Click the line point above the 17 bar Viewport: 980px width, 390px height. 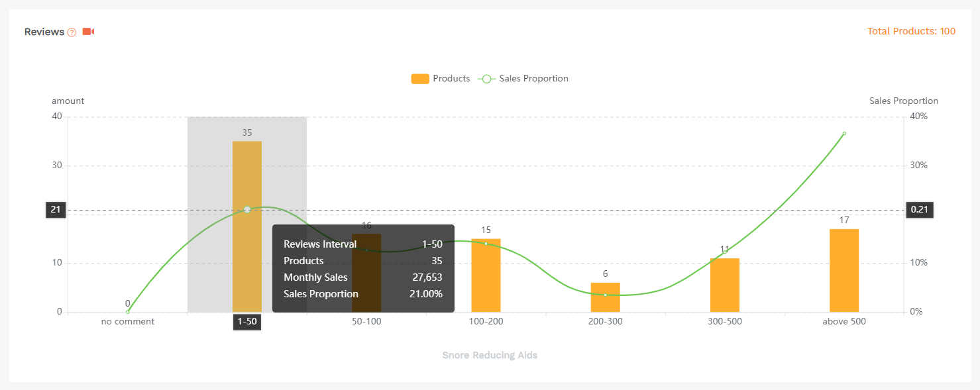[844, 134]
